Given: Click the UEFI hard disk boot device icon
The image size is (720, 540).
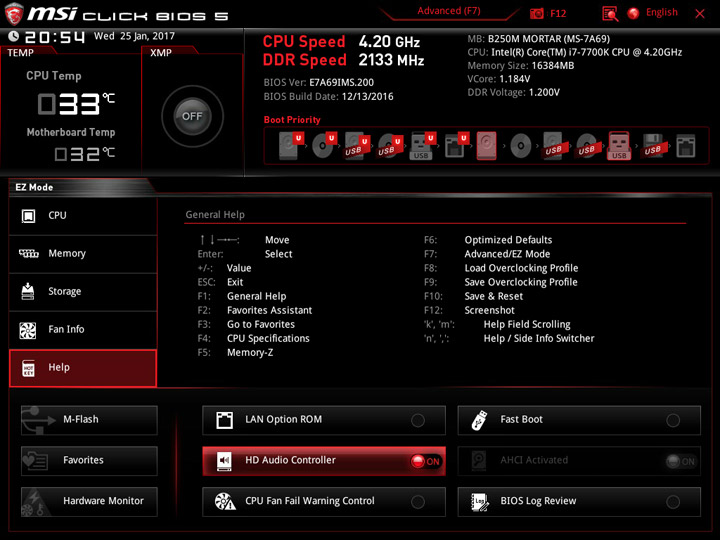Looking at the screenshot, I should [290, 146].
